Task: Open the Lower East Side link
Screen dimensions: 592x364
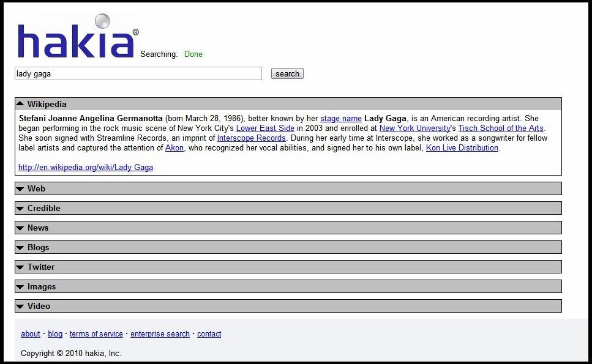Action: [265, 128]
